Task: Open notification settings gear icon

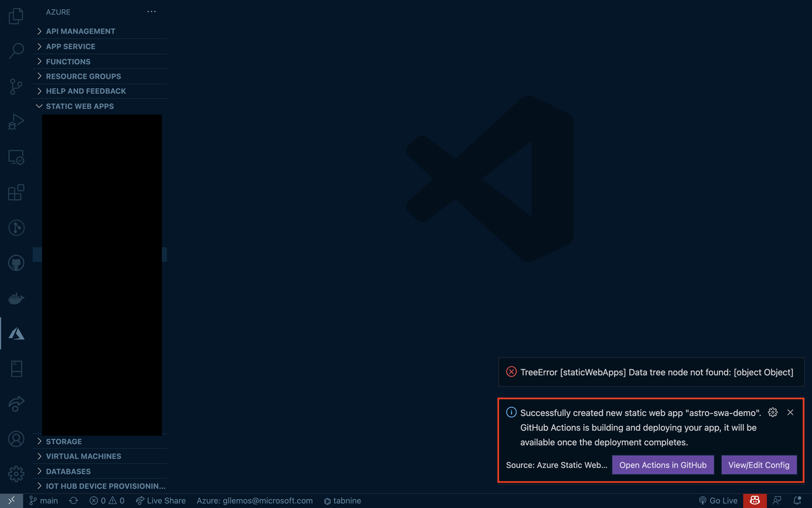Action: tap(773, 412)
